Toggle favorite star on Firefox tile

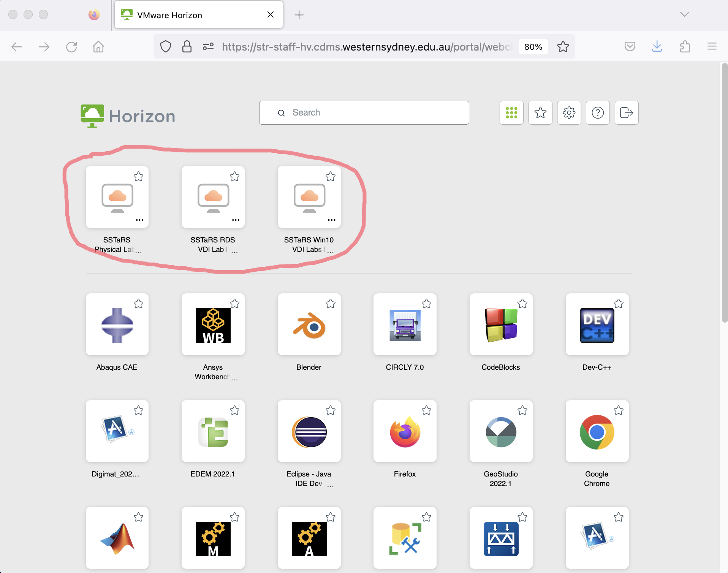427,410
